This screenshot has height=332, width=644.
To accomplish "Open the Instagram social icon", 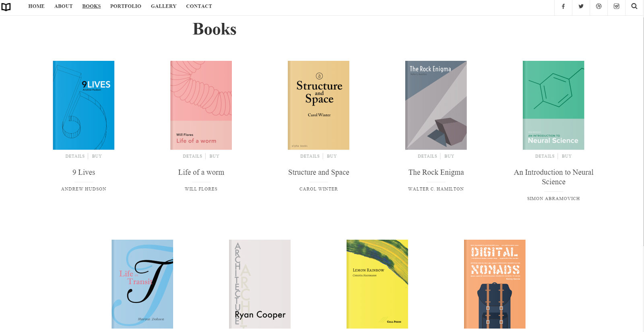I will (x=616, y=6).
